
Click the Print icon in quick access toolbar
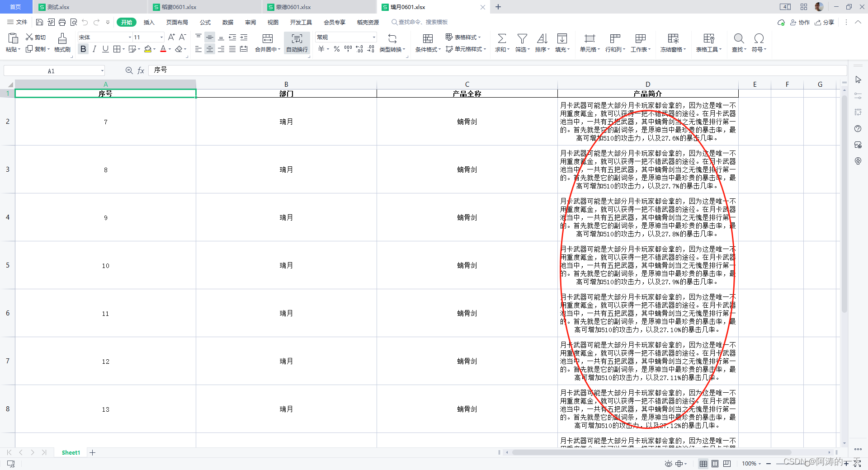tap(62, 22)
